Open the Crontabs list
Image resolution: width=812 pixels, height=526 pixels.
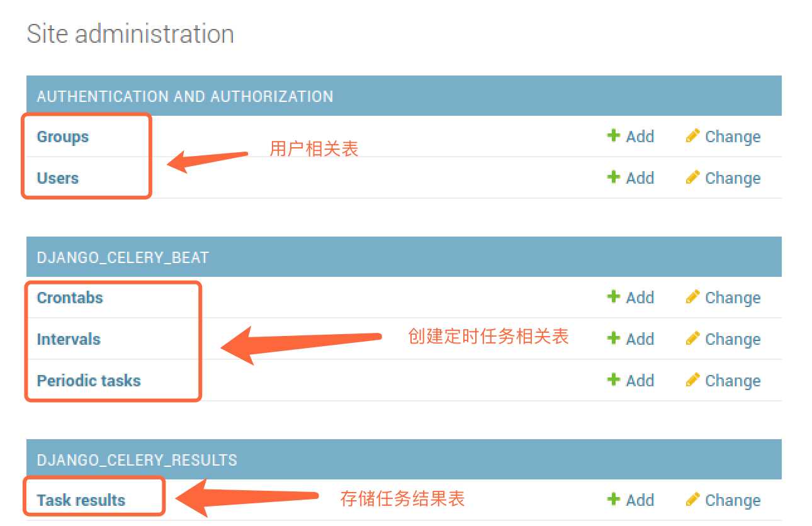pyautogui.click(x=70, y=298)
